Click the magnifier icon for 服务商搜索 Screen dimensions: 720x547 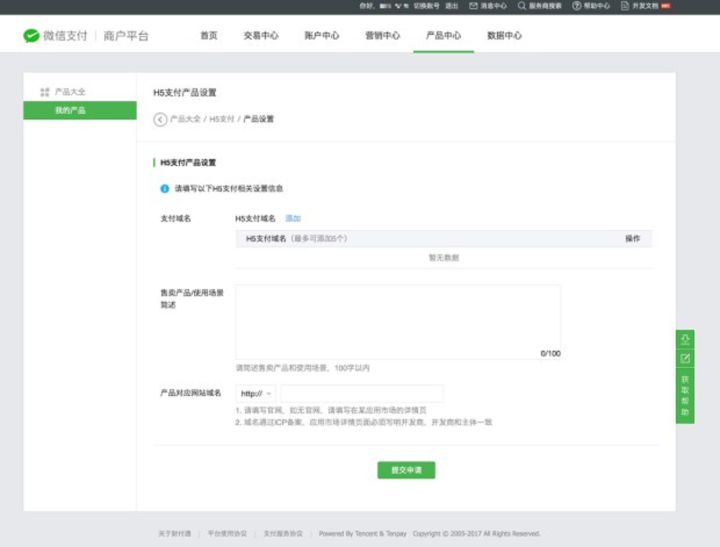521,6
